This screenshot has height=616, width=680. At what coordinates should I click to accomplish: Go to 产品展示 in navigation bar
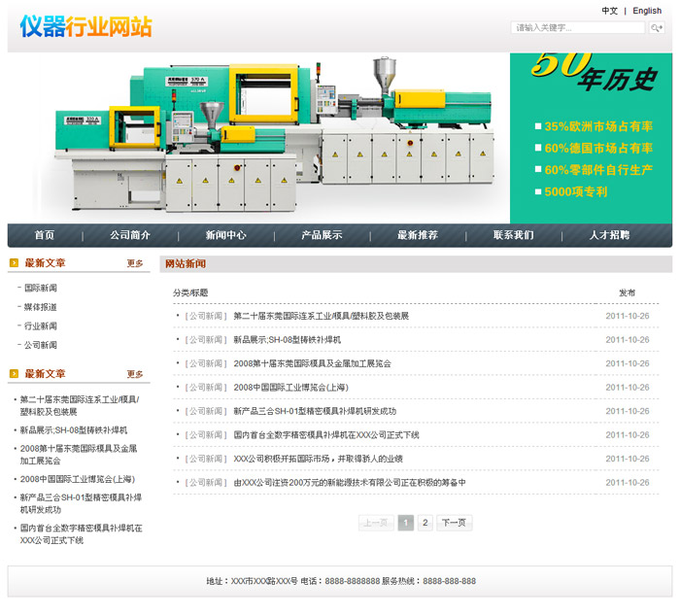pyautogui.click(x=321, y=235)
